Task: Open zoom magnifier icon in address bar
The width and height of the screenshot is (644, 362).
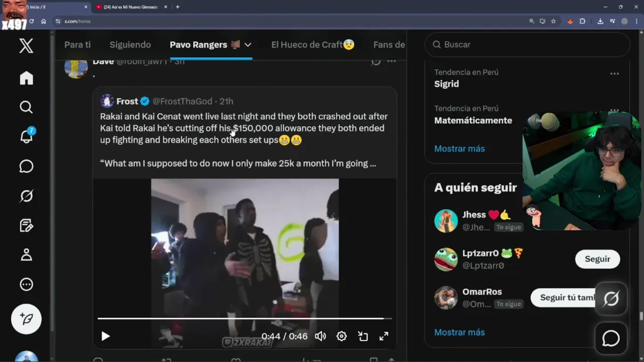Action: point(532,21)
